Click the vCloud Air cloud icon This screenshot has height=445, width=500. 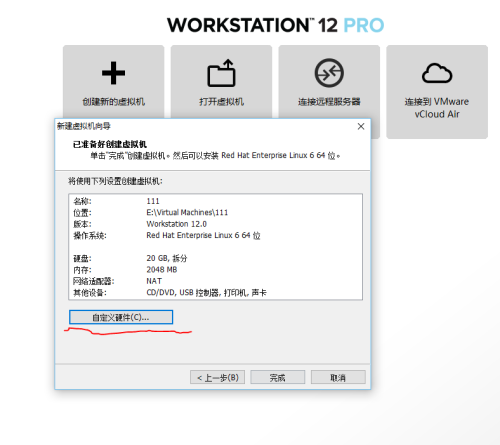pyautogui.click(x=437, y=73)
